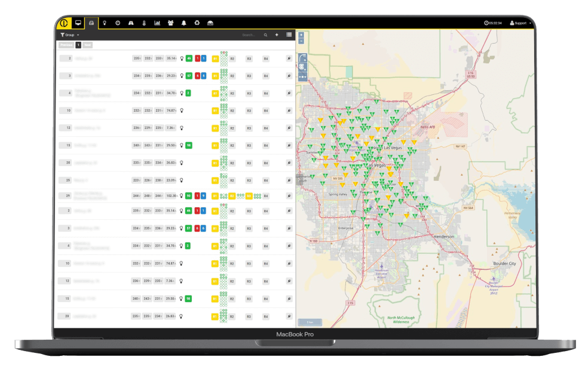The width and height of the screenshot is (588, 369).
Task: Expand the Group filter dropdown
Action: pyautogui.click(x=70, y=35)
